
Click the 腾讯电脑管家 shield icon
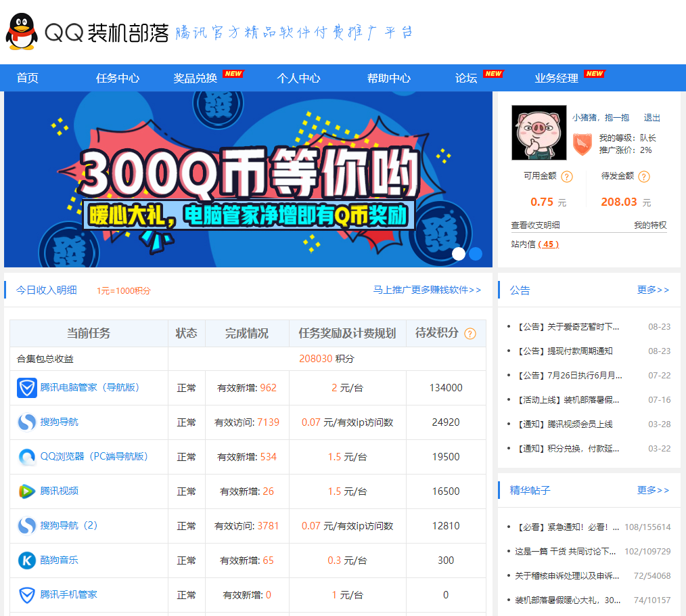tap(26, 388)
